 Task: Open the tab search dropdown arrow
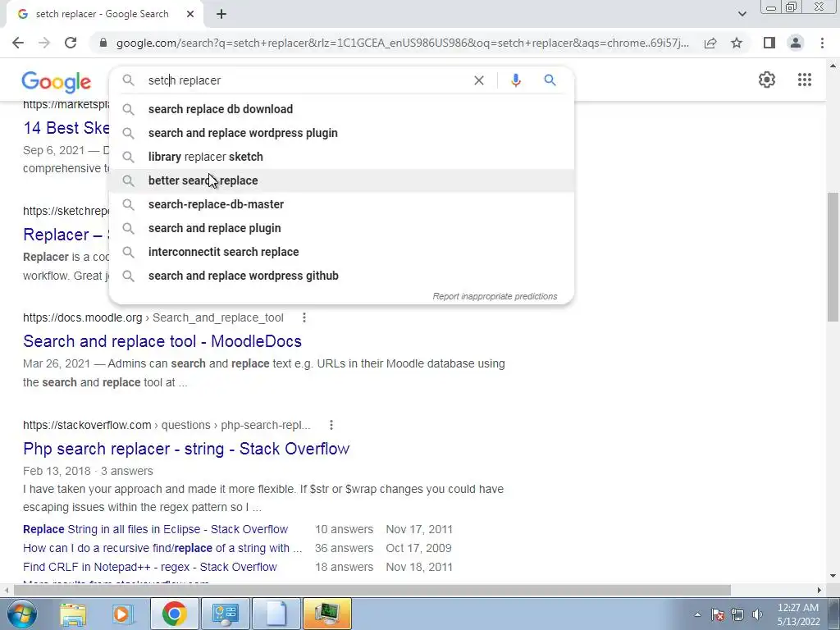click(x=742, y=14)
